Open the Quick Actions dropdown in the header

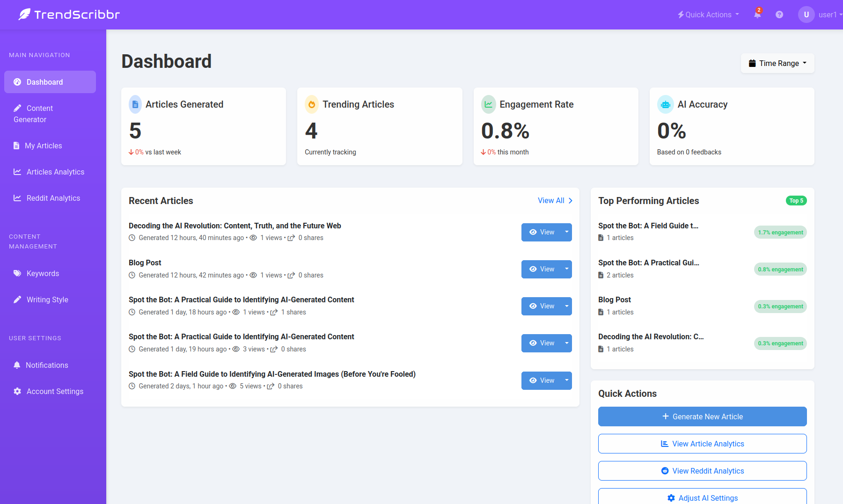click(707, 15)
